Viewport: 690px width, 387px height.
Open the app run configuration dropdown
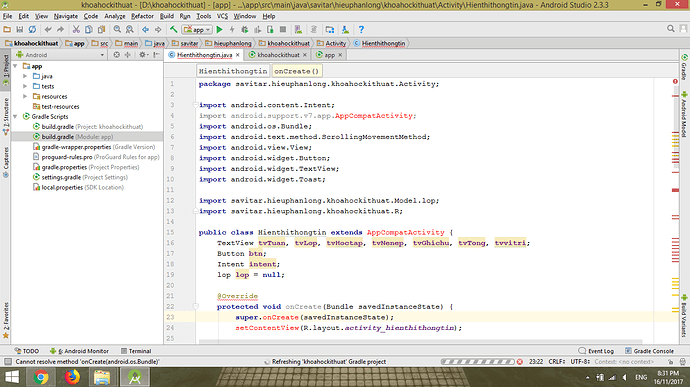197,29
